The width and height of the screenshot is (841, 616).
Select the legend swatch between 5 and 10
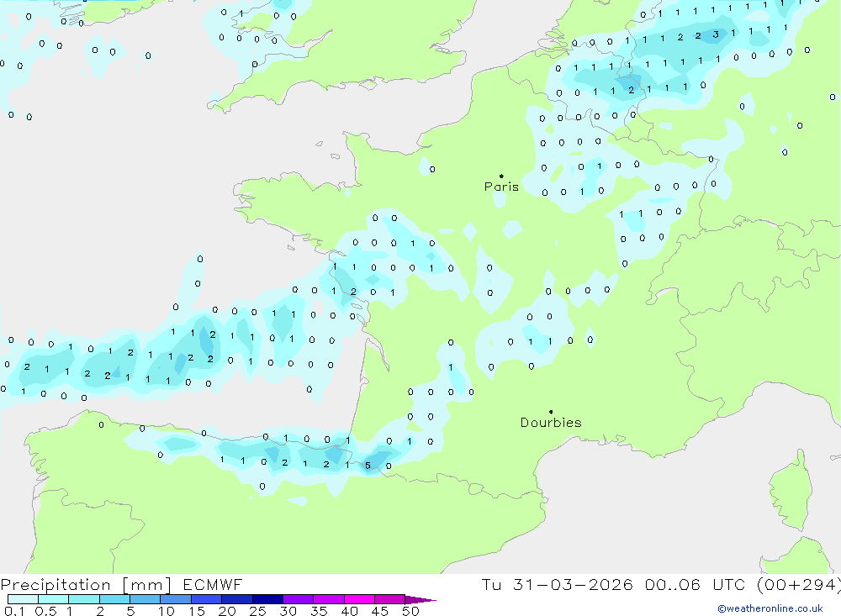click(145, 599)
